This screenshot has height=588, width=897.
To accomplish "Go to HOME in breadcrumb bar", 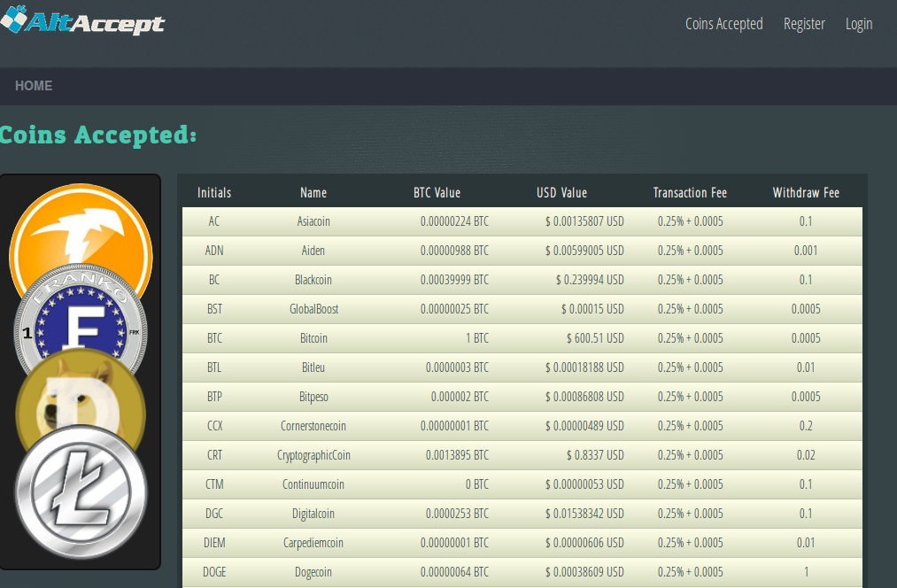I will coord(34,86).
